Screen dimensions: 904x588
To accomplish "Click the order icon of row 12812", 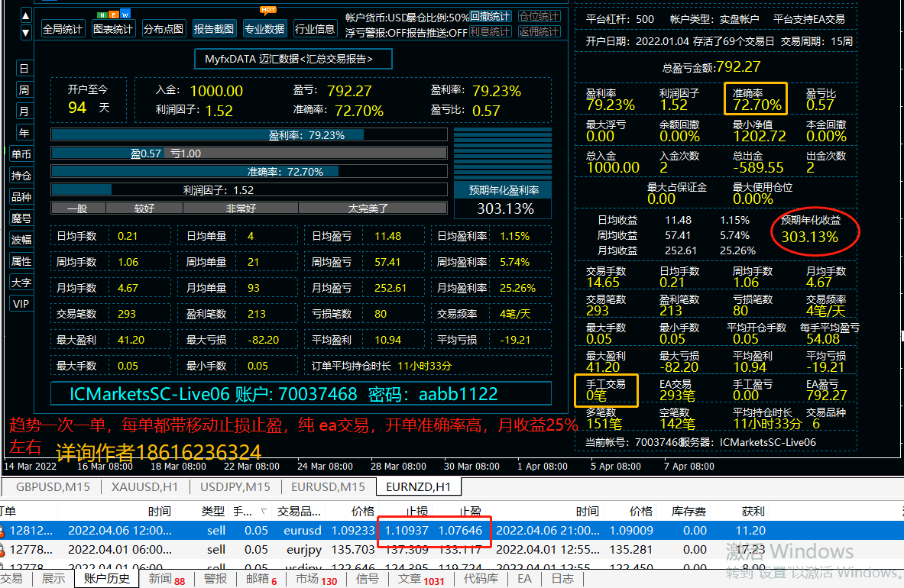I will 2,531.
